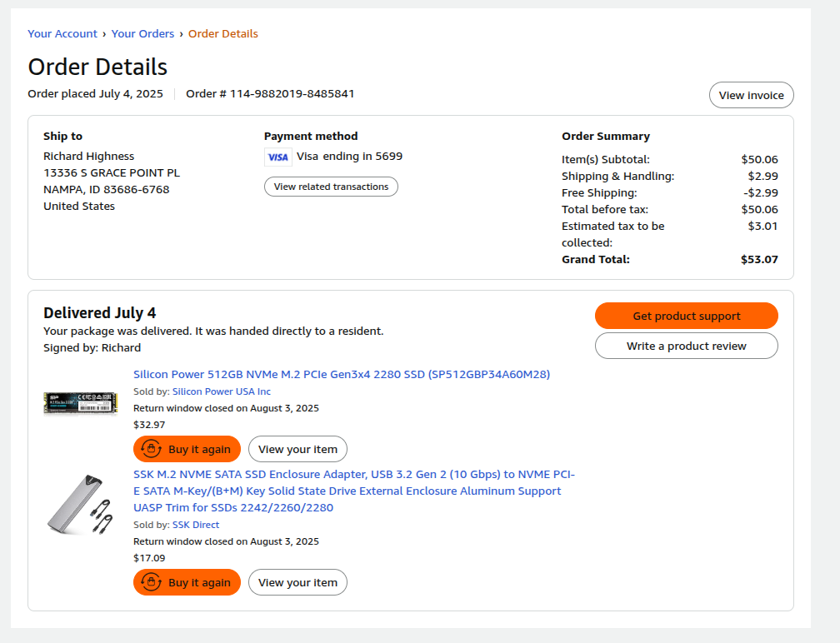This screenshot has width=840, height=643.
Task: Go to Your Account breadcrumb
Action: click(x=62, y=34)
